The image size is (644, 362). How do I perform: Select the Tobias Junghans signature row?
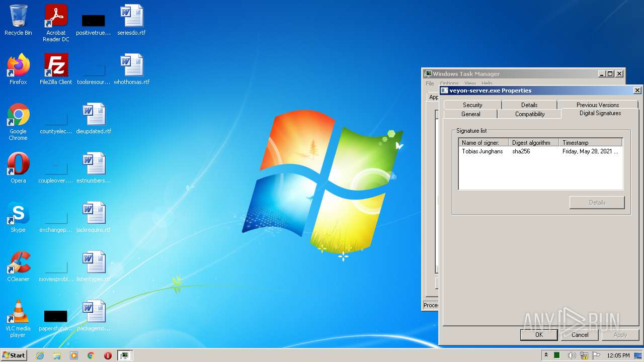540,151
